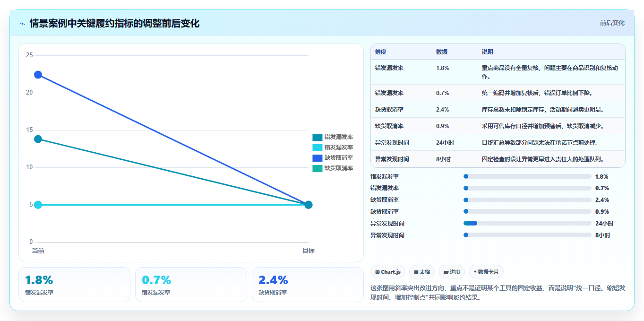The image size is (644, 321).
Task: Click the 24小时 cell in the table
Action: (x=445, y=143)
